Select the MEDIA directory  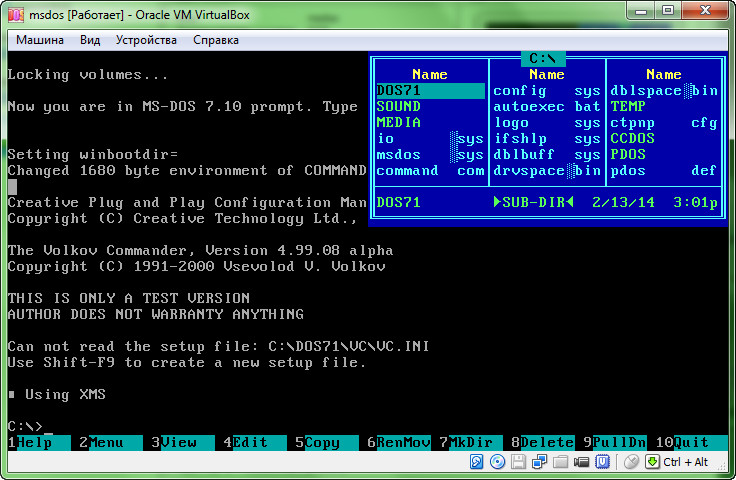pos(430,122)
